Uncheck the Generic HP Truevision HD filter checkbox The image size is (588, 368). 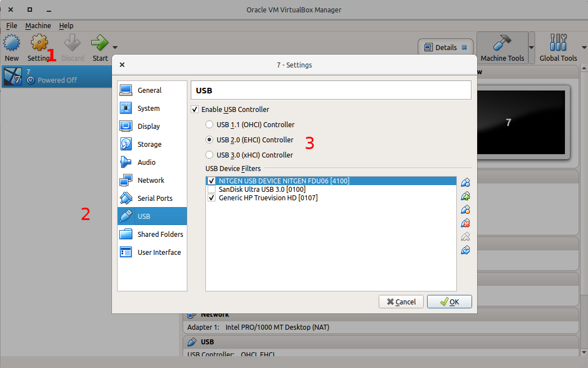click(x=212, y=198)
